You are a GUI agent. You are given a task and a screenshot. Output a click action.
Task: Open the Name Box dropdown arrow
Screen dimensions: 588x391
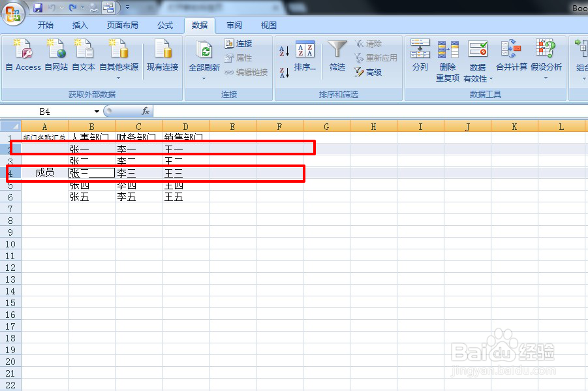coord(97,112)
